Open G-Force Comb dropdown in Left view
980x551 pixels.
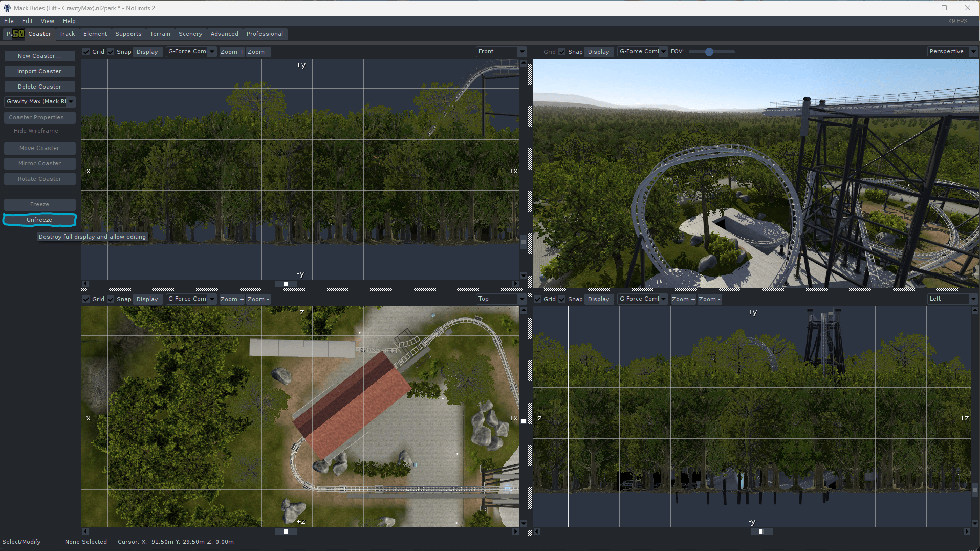coord(642,299)
